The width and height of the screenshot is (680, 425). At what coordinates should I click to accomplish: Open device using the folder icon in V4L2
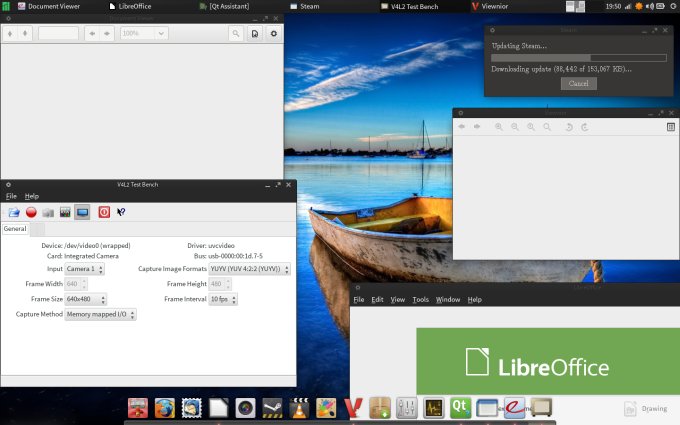pyautogui.click(x=14, y=212)
